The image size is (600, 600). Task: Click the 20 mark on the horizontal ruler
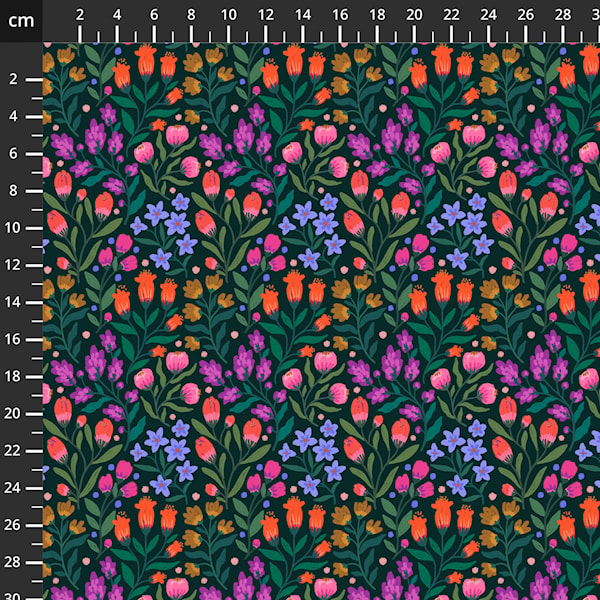(x=414, y=15)
